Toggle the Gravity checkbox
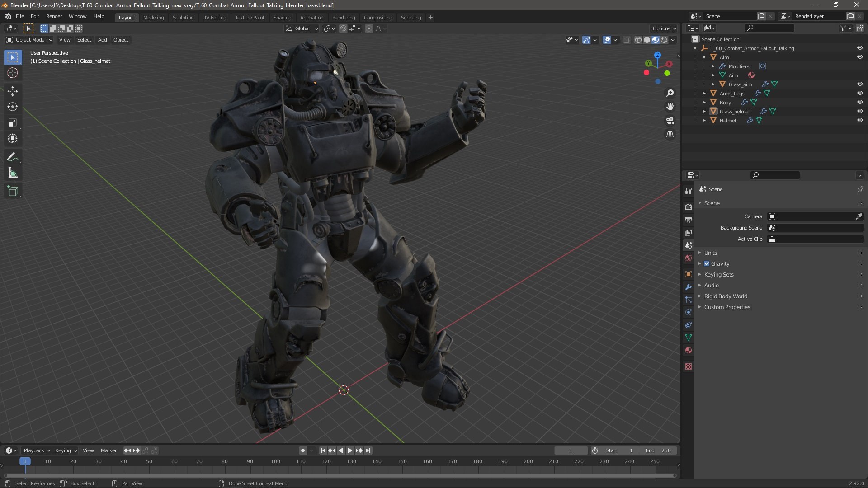868x488 pixels. pos(707,263)
